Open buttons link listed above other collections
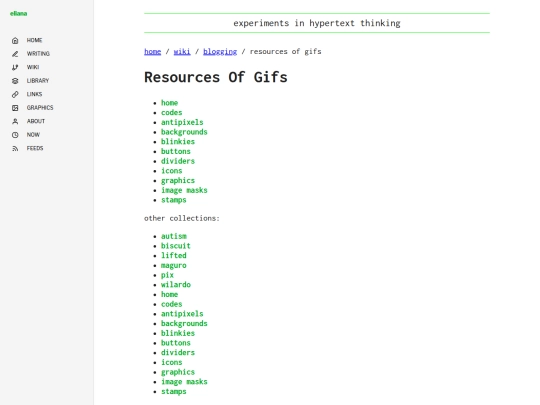The image size is (540, 405). coord(176,152)
